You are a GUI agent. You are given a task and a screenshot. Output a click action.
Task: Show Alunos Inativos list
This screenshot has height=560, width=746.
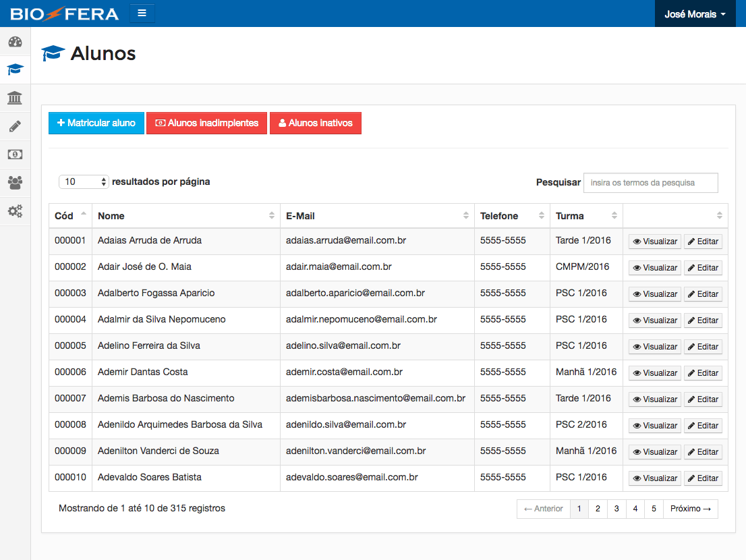316,123
